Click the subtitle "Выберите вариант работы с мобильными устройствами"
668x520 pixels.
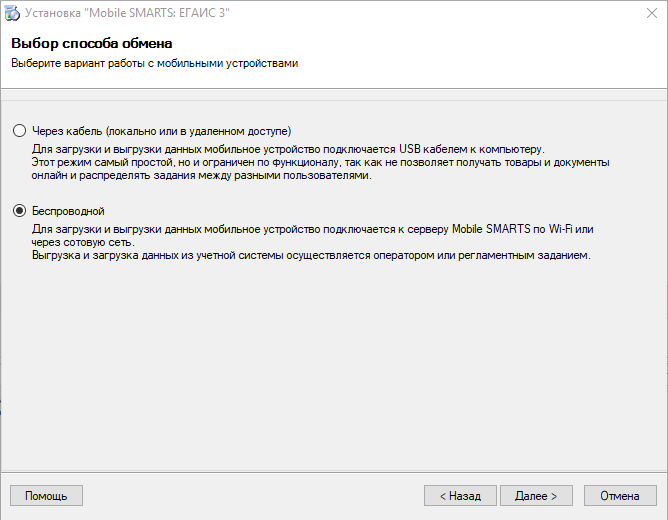click(x=155, y=63)
